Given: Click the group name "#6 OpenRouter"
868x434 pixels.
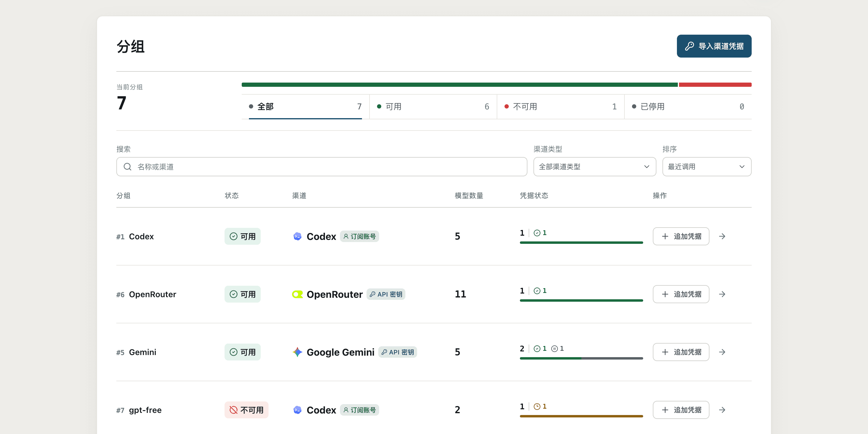Looking at the screenshot, I should pos(146,294).
